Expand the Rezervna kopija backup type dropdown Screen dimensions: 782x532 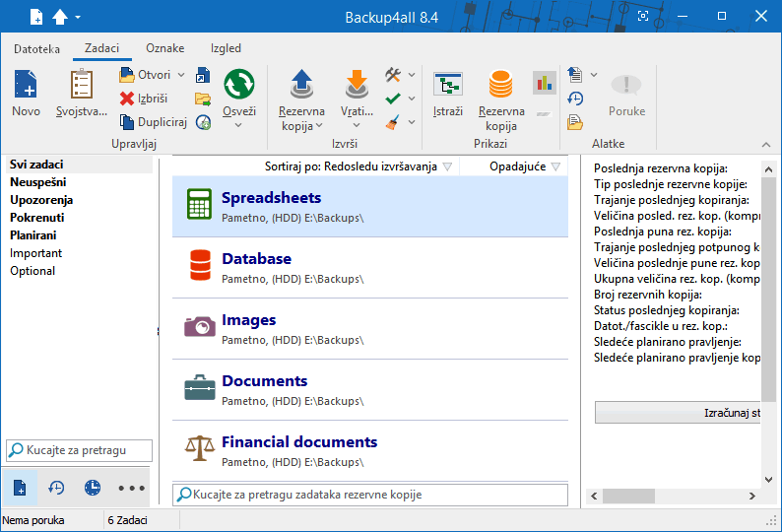tap(319, 126)
